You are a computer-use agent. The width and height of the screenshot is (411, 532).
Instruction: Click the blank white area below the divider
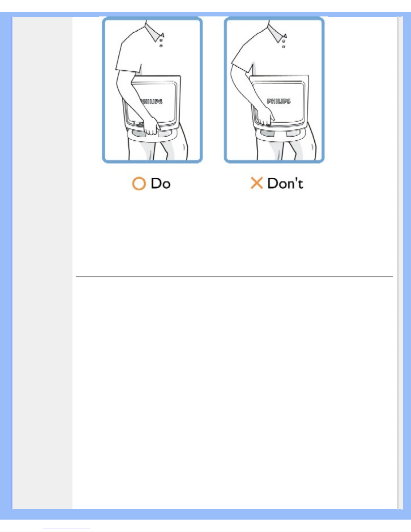[x=235, y=393]
